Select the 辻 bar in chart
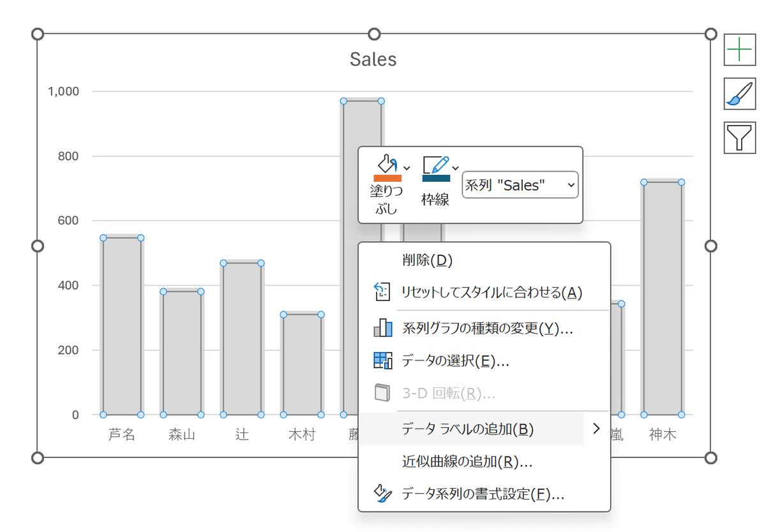 (x=242, y=339)
